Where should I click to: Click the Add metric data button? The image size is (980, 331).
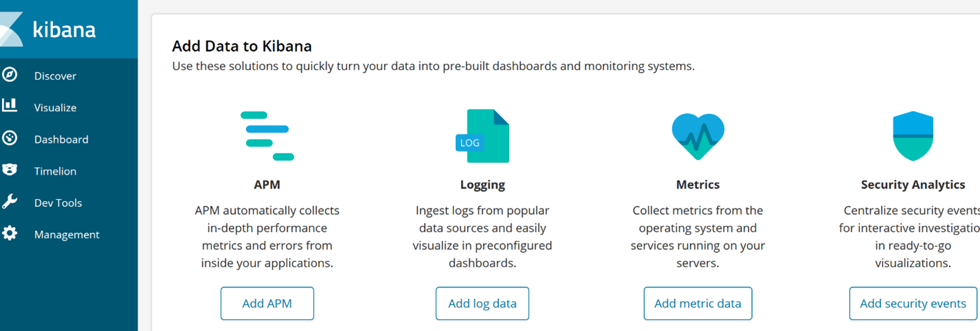pos(698,303)
